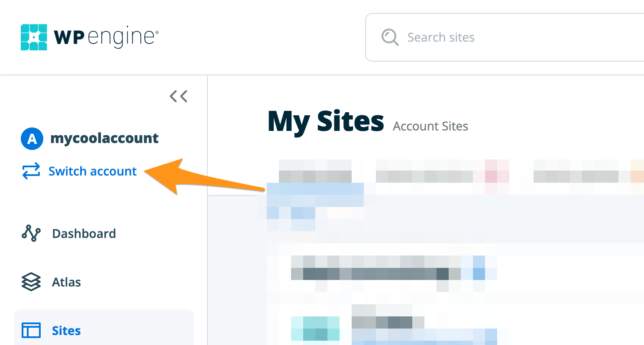The width and height of the screenshot is (644, 345).
Task: Collapse the sidebar with double chevron
Action: (178, 96)
